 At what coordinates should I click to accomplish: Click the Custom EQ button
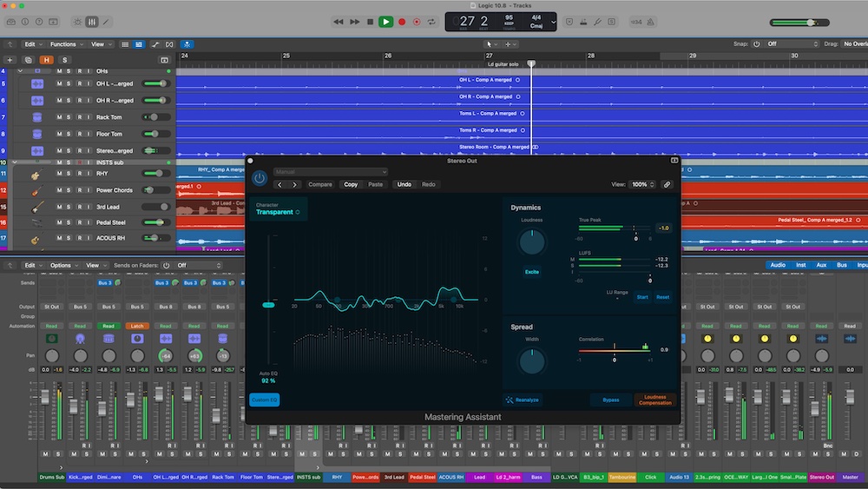[264, 400]
